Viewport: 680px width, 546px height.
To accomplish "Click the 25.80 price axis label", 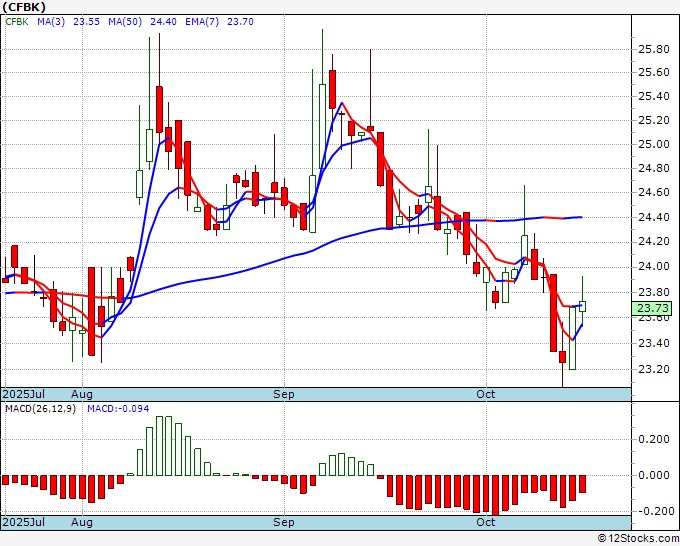I will click(654, 49).
